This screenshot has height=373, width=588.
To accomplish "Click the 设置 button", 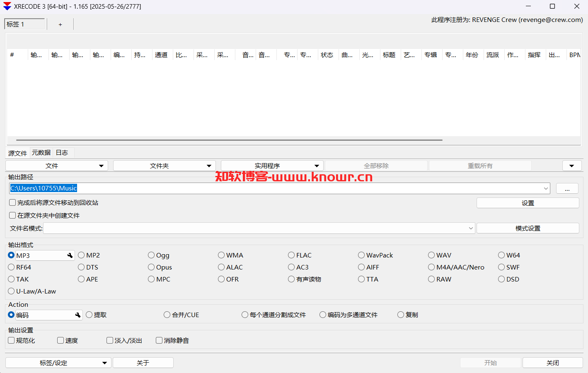I will pos(528,203).
